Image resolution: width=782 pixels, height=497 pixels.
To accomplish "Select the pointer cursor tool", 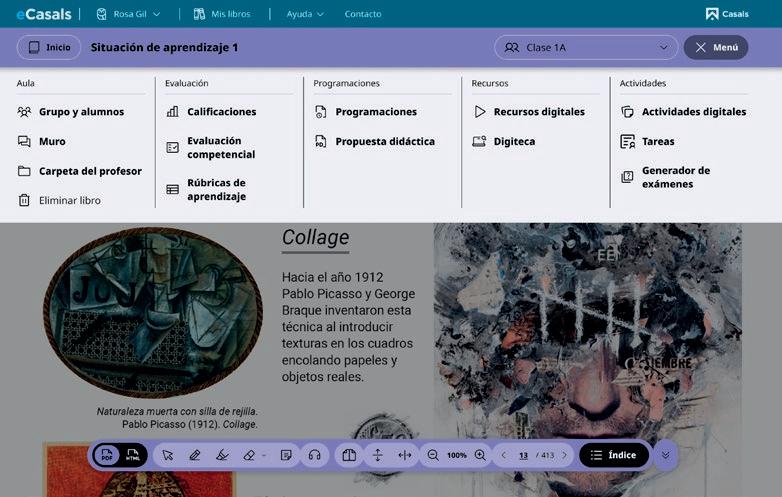I will (x=168, y=455).
